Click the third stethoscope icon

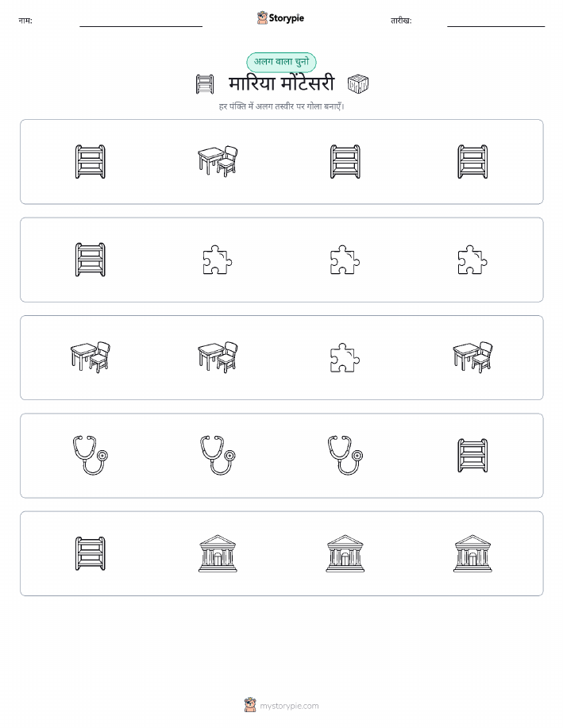(345, 455)
